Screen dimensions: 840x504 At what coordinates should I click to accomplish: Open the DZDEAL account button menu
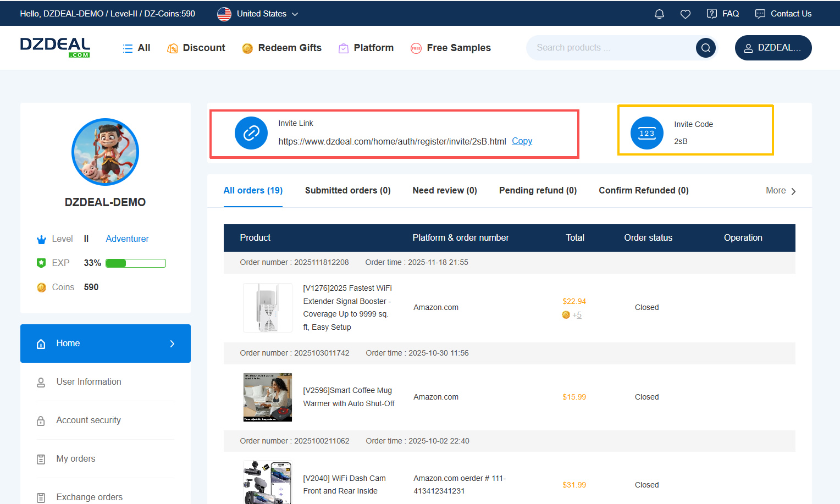point(773,48)
